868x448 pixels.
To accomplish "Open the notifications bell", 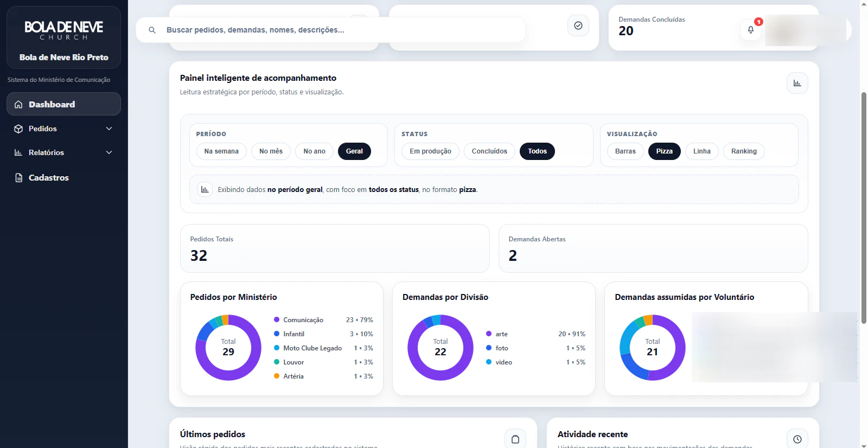I will (x=751, y=30).
